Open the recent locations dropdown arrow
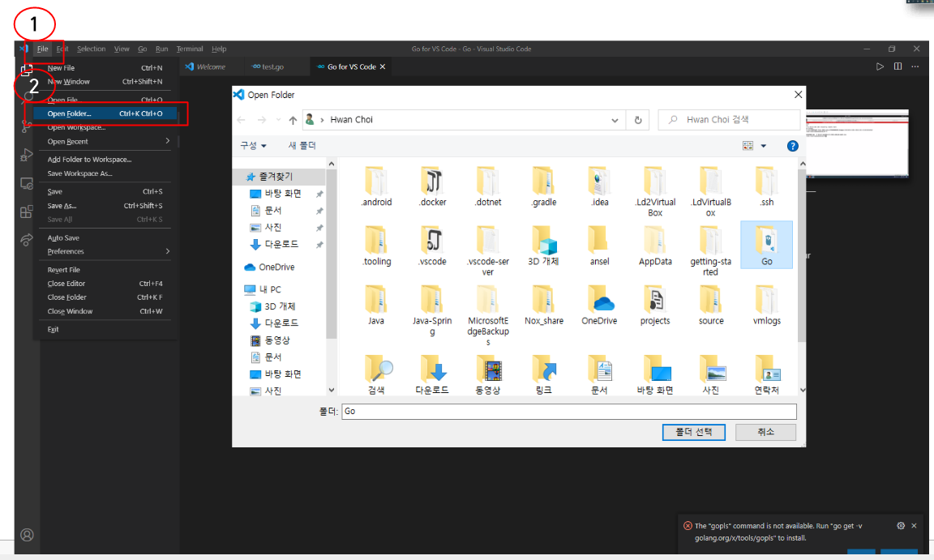 tap(278, 120)
